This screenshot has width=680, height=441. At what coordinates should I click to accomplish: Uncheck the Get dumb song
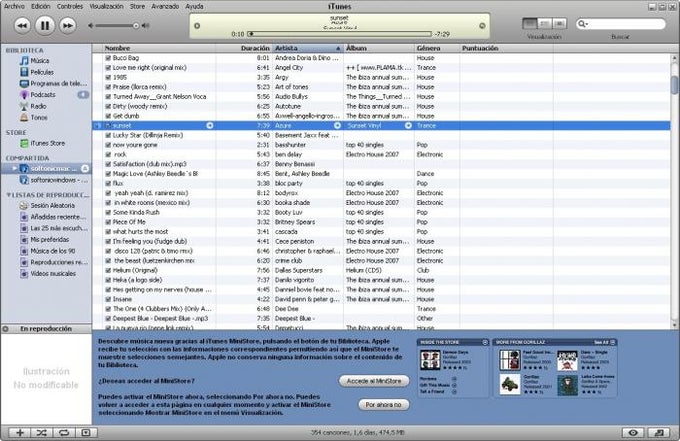[108, 116]
